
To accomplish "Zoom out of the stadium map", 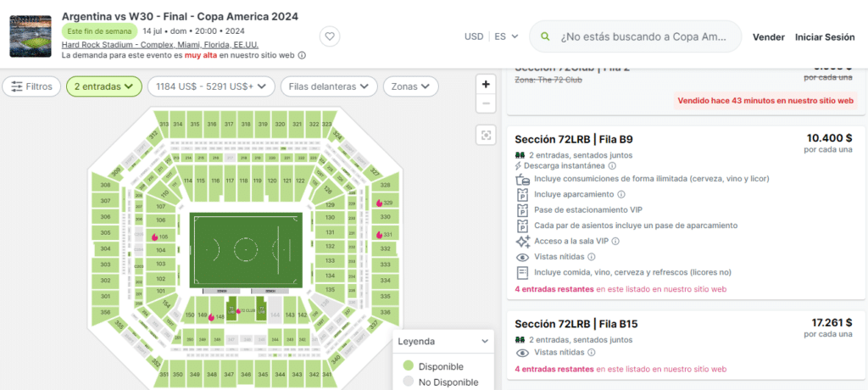I will coord(486,103).
